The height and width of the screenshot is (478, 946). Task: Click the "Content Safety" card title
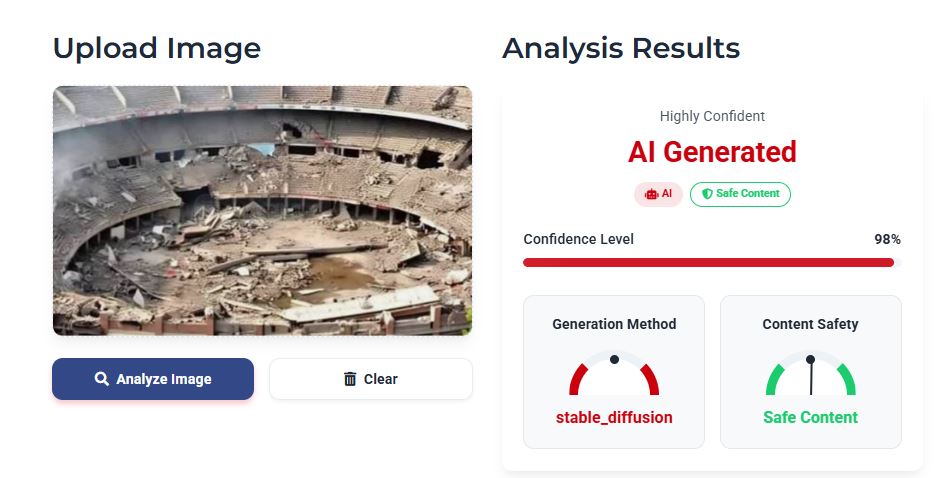(x=810, y=324)
